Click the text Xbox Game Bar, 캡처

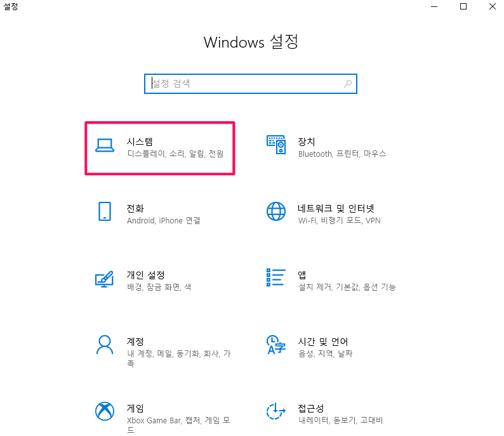click(x=164, y=420)
